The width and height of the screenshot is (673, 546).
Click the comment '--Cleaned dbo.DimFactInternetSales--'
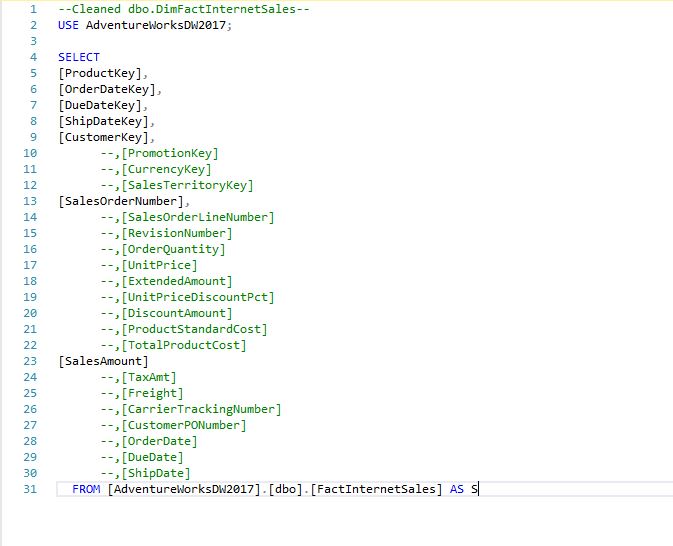[184, 9]
